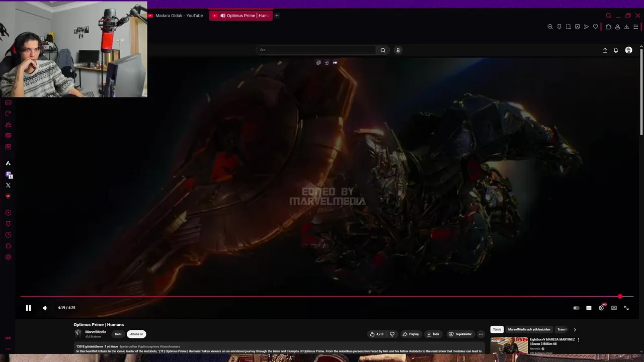Open the Aria AI sidebar icon
The height and width of the screenshot is (362, 644).
(8, 163)
